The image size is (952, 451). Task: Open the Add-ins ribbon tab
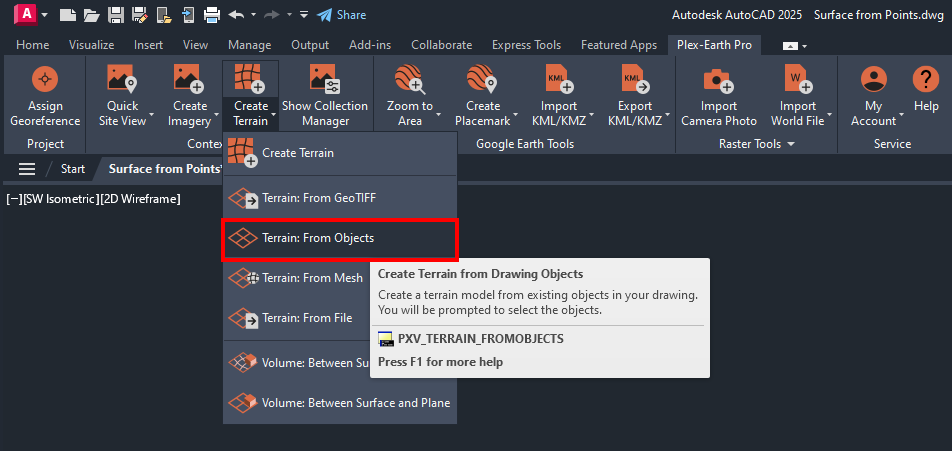(370, 45)
